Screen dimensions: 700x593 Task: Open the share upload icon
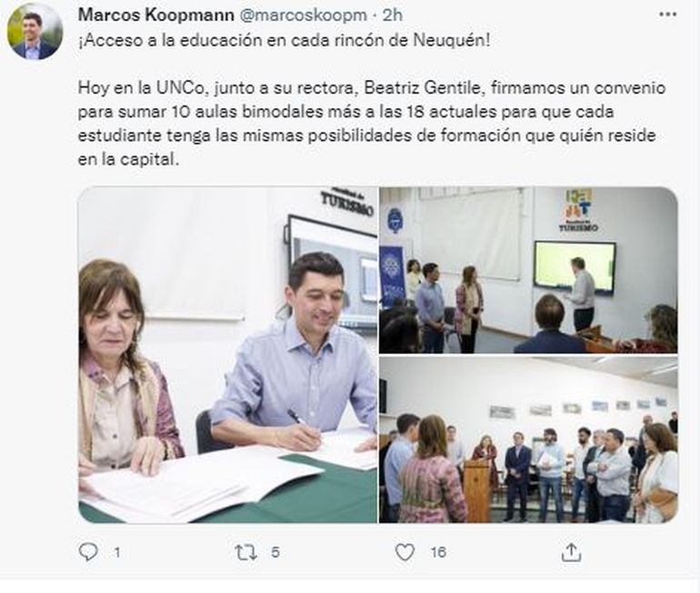(x=571, y=552)
